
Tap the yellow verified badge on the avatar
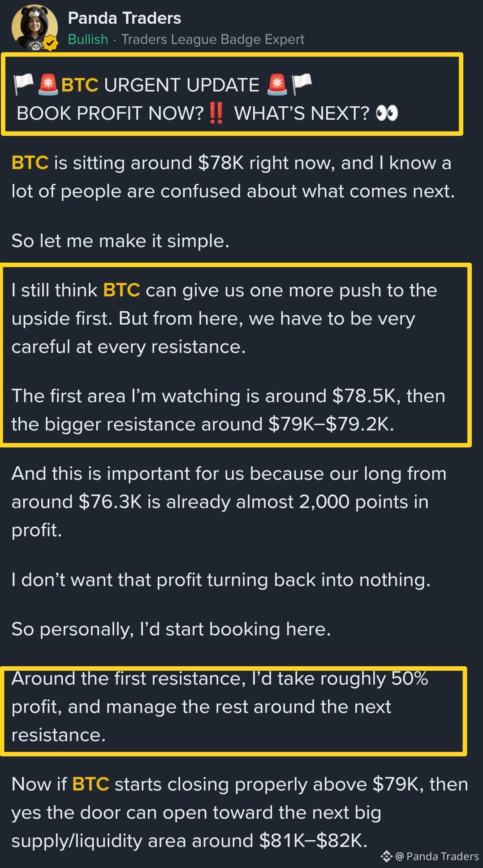coord(51,43)
